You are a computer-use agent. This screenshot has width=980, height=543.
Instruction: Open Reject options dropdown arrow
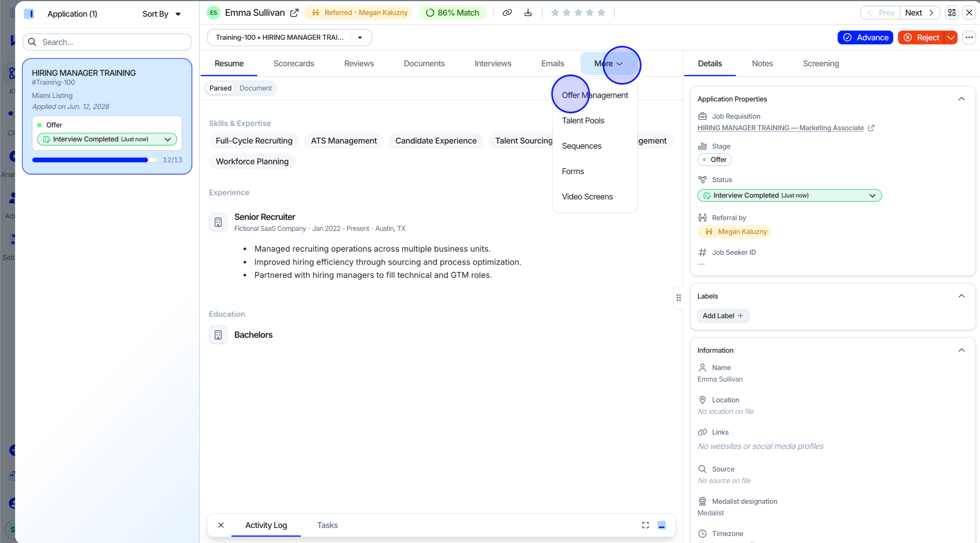[951, 37]
